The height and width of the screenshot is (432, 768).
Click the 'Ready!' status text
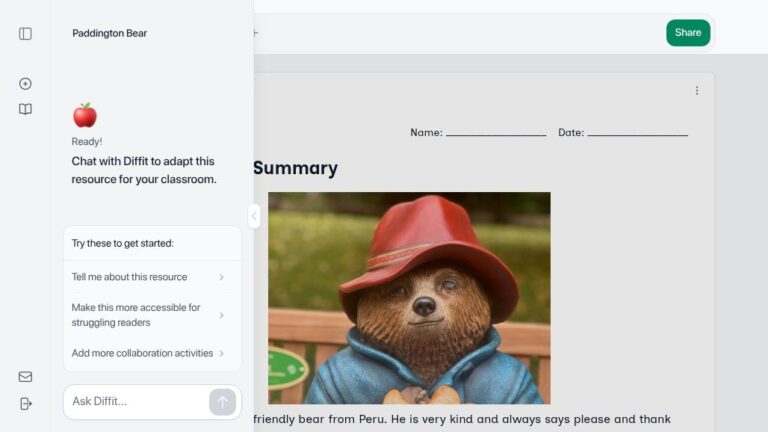(x=87, y=142)
